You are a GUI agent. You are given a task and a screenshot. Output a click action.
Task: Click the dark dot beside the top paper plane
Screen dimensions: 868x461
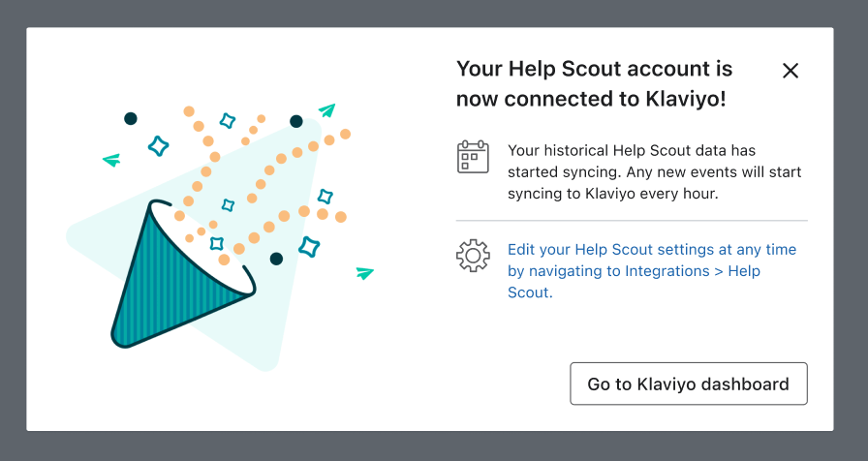pyautogui.click(x=296, y=122)
